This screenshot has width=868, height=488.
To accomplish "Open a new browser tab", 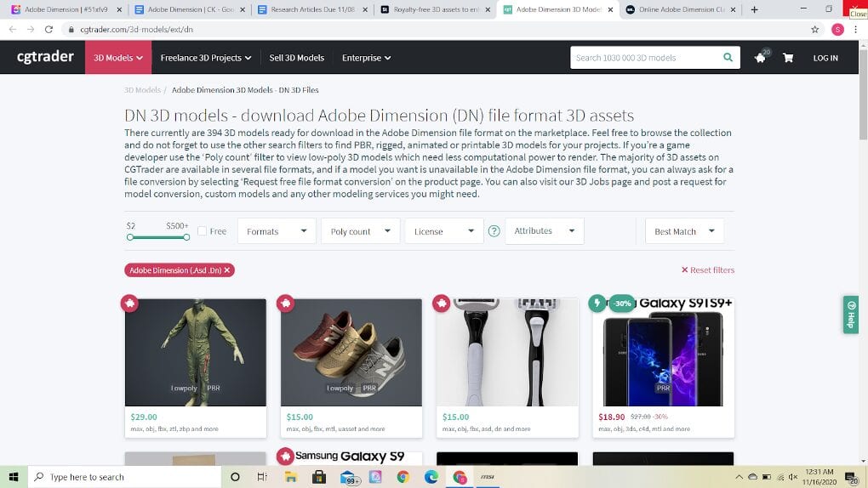I will click(754, 9).
